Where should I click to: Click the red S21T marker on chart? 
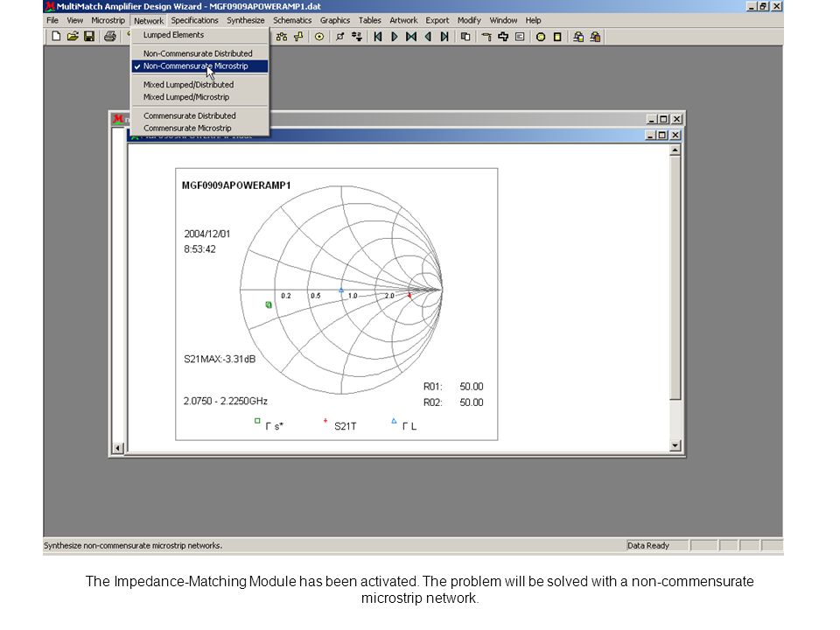click(409, 295)
